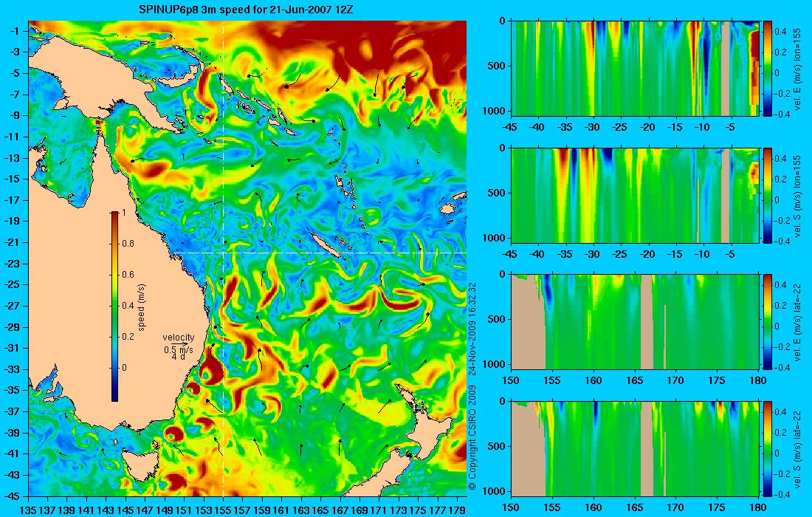
Task: Click the New Caledonia island on the map
Action: click(x=326, y=244)
